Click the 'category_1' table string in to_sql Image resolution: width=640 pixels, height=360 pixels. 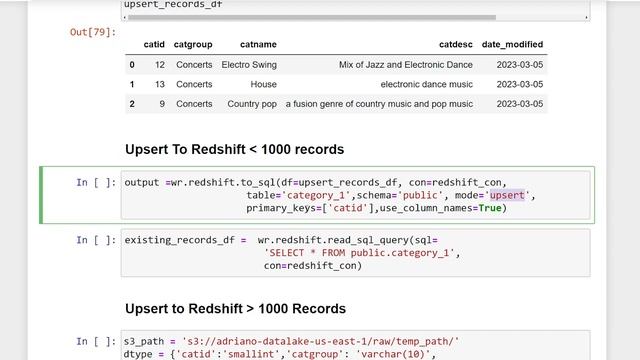[316, 196]
